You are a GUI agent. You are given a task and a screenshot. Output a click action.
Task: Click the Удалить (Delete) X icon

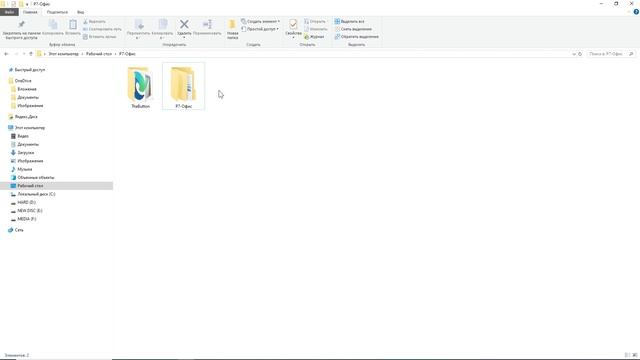tap(184, 24)
